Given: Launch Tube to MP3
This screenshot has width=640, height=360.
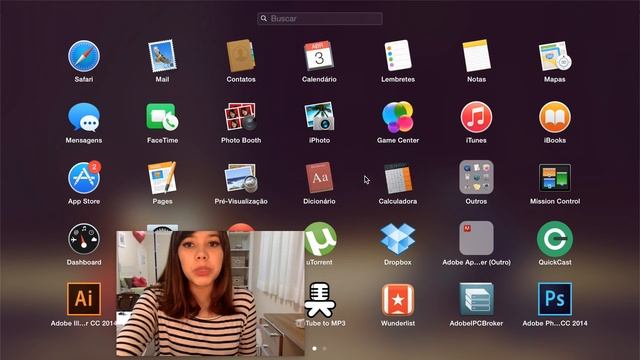Looking at the screenshot, I should (320, 300).
